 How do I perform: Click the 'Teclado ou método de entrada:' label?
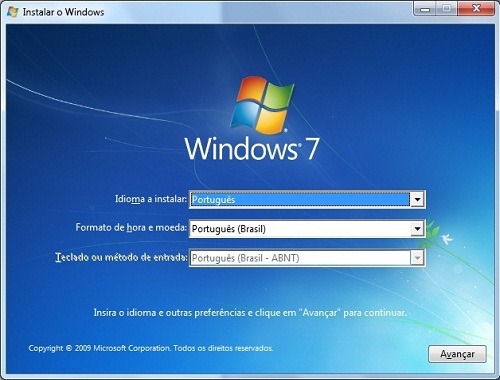tap(121, 257)
